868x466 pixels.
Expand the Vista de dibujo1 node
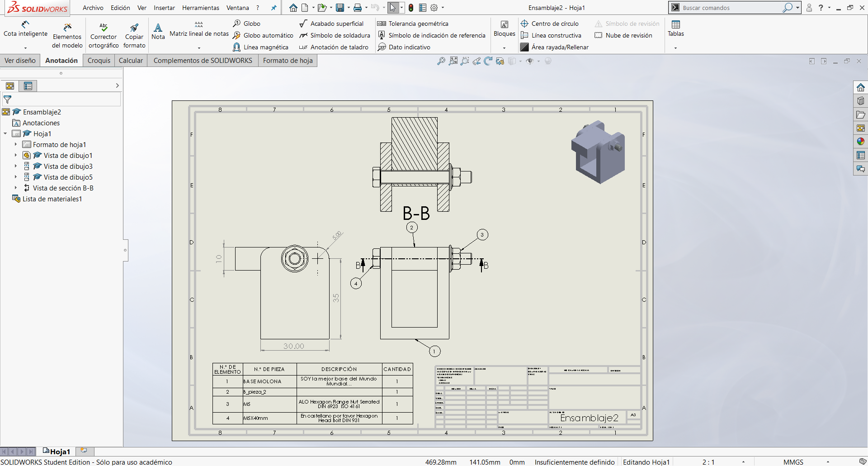[x=16, y=156]
